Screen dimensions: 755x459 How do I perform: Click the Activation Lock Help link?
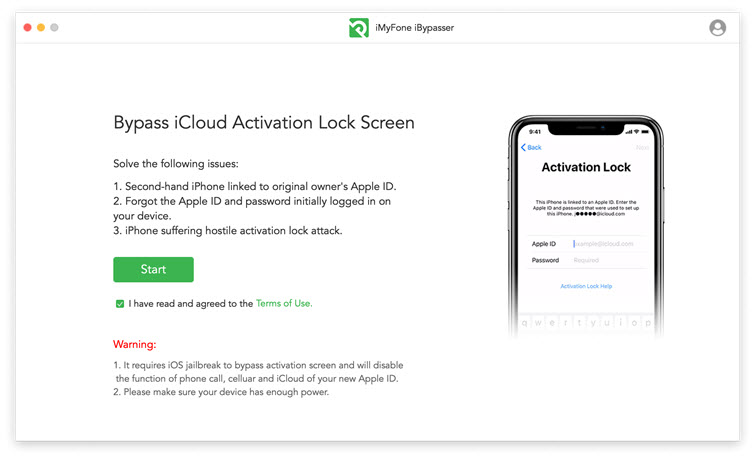point(586,286)
